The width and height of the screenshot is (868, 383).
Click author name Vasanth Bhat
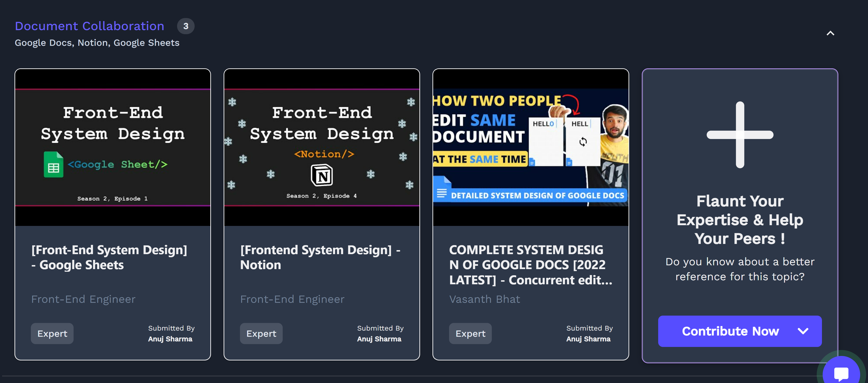pos(484,299)
